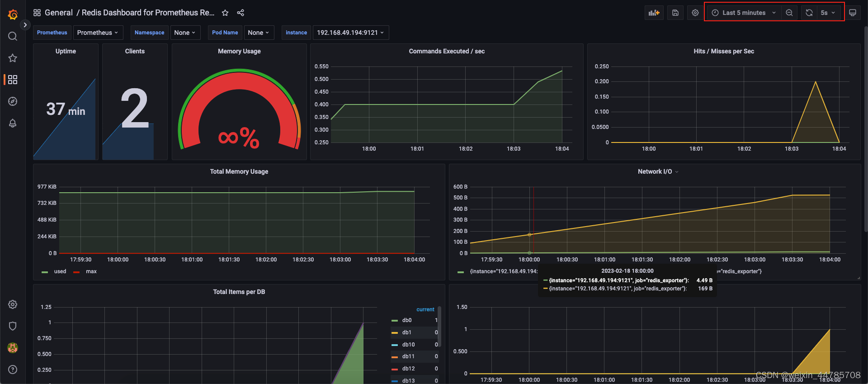Click the Clients panel title
This screenshot has height=384, width=868.
[x=135, y=51]
